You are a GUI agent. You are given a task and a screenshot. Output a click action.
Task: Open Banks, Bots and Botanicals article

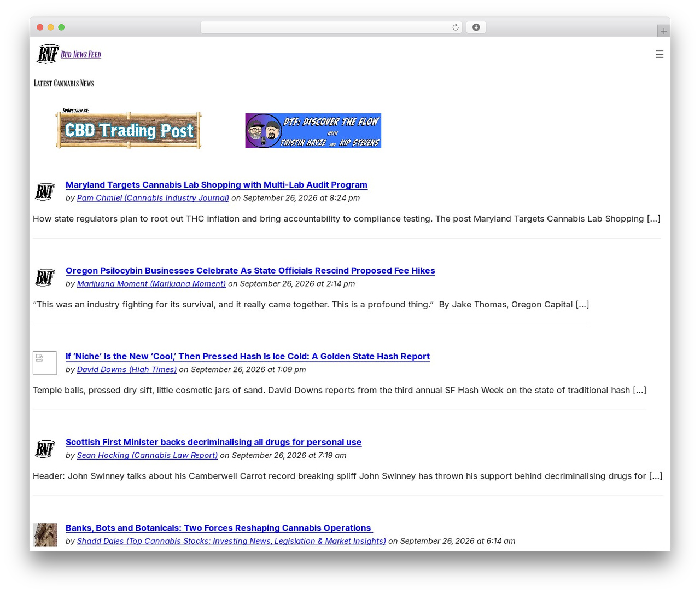219,528
